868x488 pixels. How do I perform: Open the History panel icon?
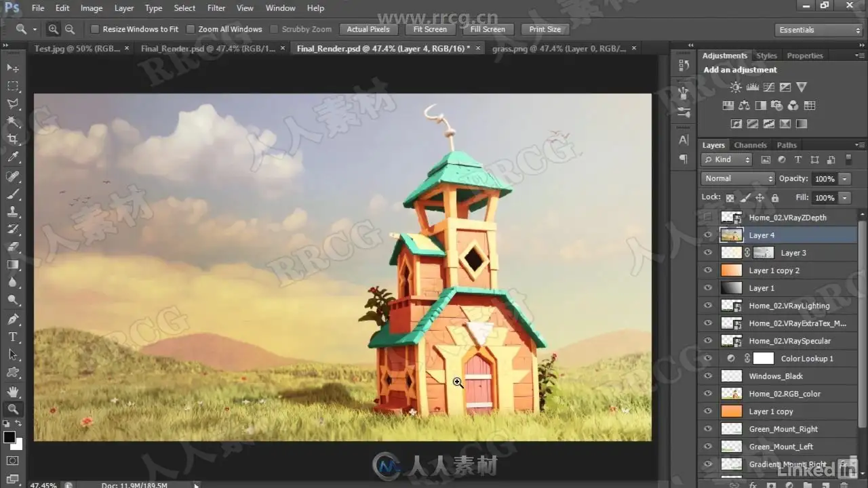click(x=684, y=65)
